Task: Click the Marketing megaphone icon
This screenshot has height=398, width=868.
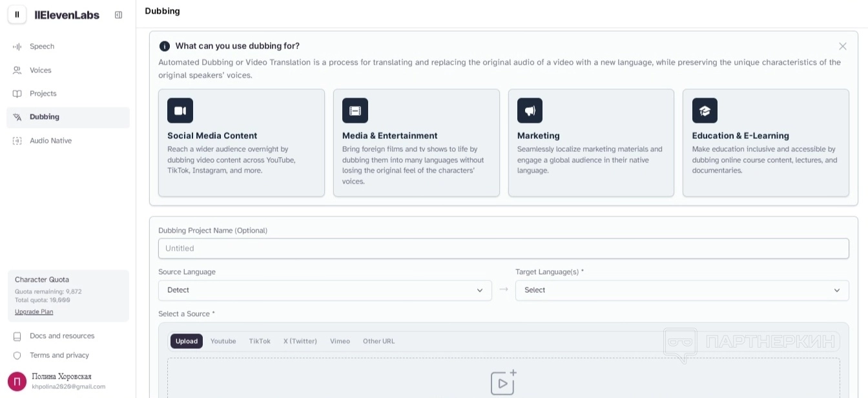Action: 530,110
